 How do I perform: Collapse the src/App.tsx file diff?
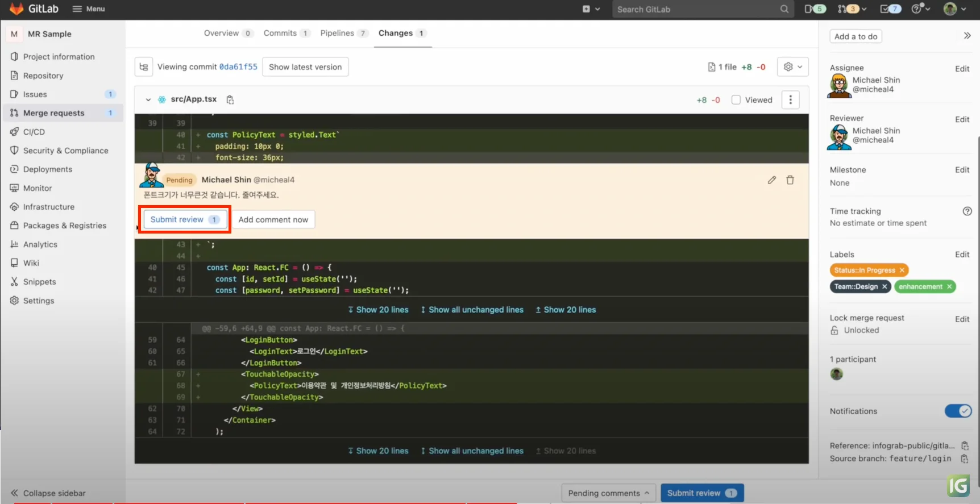click(148, 100)
